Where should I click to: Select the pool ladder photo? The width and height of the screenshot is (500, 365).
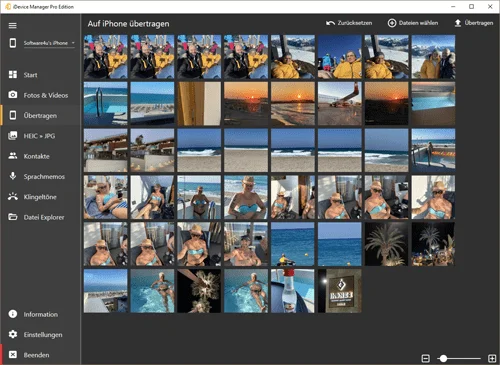(x=105, y=104)
